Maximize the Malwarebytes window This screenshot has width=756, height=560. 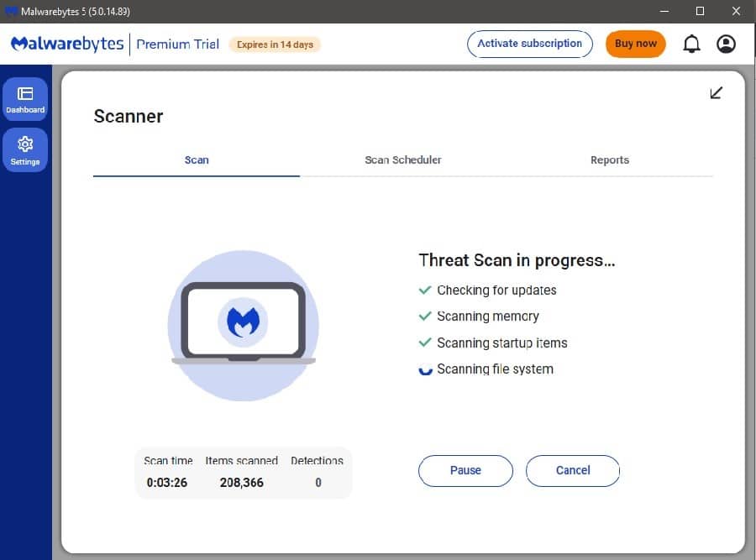(700, 11)
